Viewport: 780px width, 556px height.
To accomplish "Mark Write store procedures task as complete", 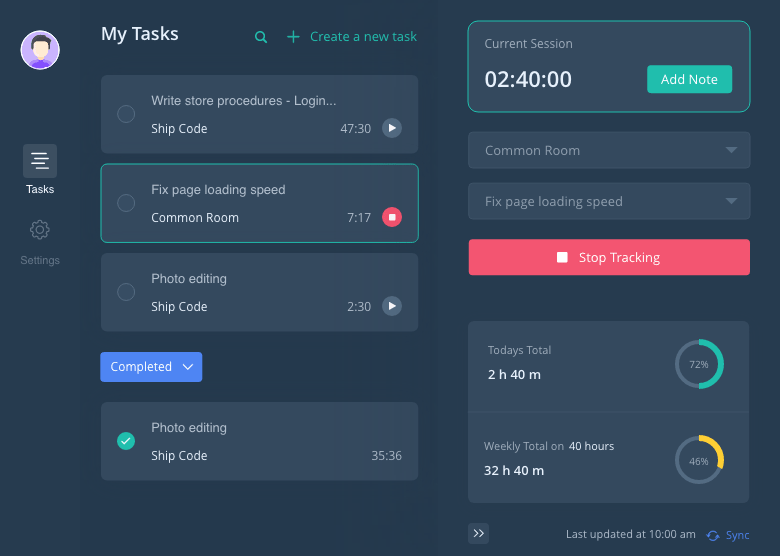I will 126,114.
